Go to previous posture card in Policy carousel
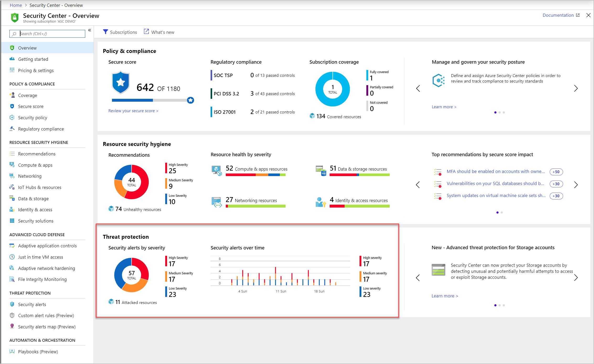The width and height of the screenshot is (594, 364). (418, 89)
